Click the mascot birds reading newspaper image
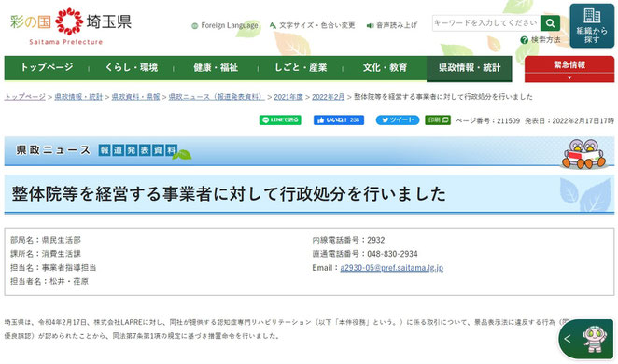 click(x=583, y=153)
